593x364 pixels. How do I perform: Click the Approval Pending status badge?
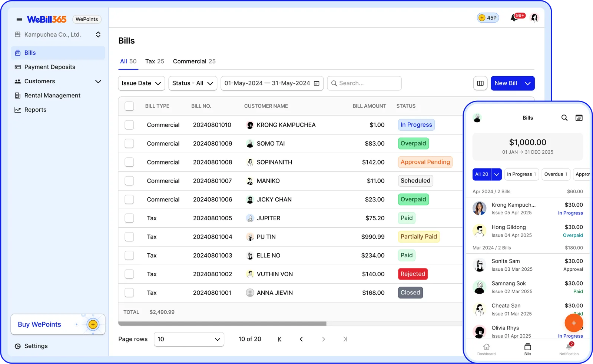[425, 162]
